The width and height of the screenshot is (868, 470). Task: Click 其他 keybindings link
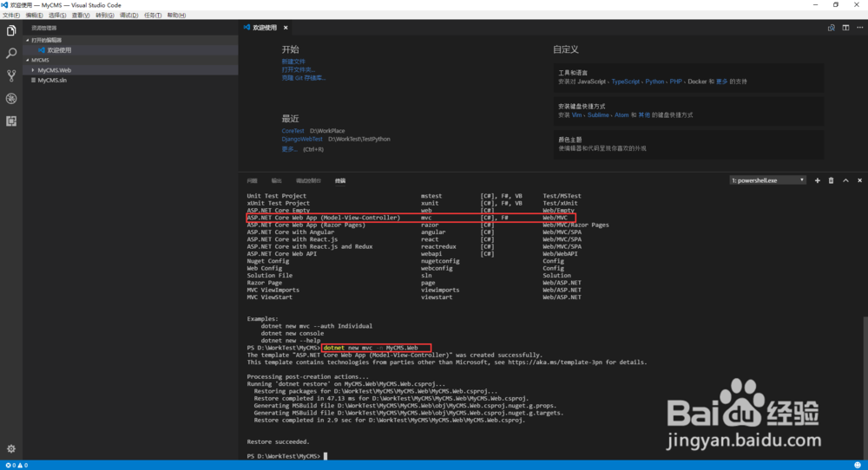click(x=644, y=115)
